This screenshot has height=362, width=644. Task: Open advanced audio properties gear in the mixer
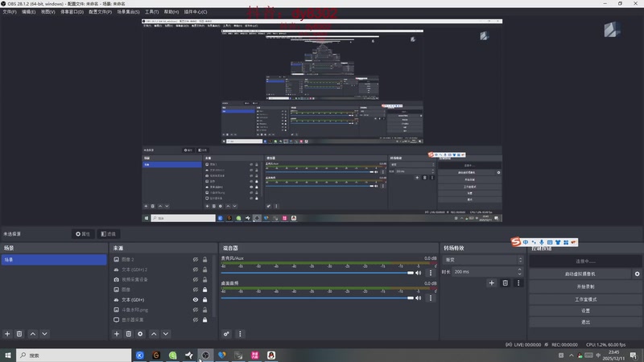point(226,334)
